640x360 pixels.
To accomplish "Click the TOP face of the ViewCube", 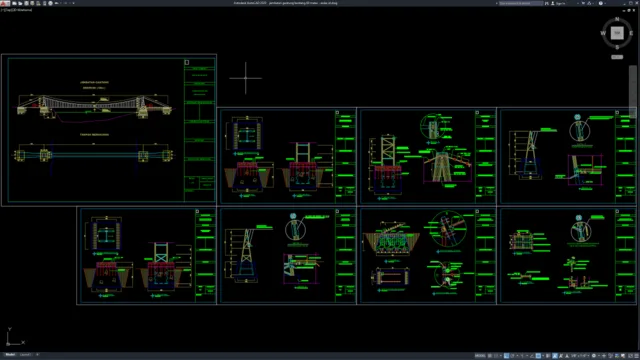I will click(x=617, y=33).
